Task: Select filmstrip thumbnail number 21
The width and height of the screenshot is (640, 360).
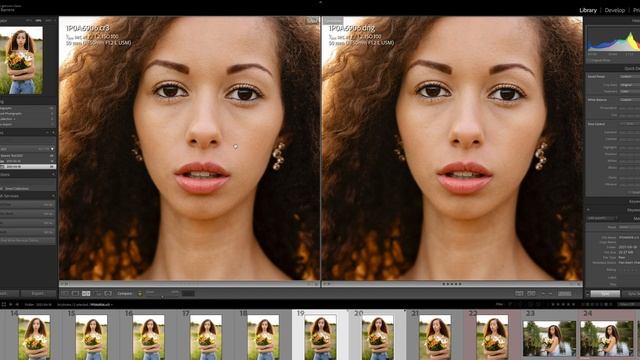Action: point(435,337)
